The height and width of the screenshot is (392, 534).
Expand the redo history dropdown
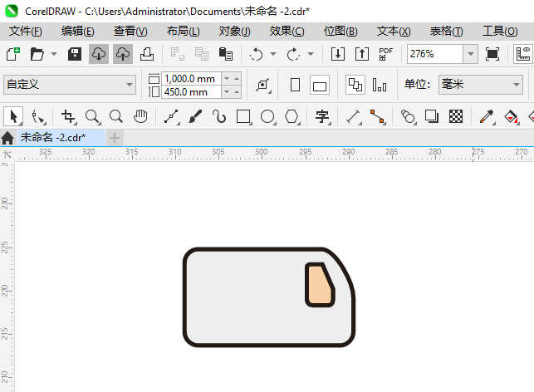311,54
